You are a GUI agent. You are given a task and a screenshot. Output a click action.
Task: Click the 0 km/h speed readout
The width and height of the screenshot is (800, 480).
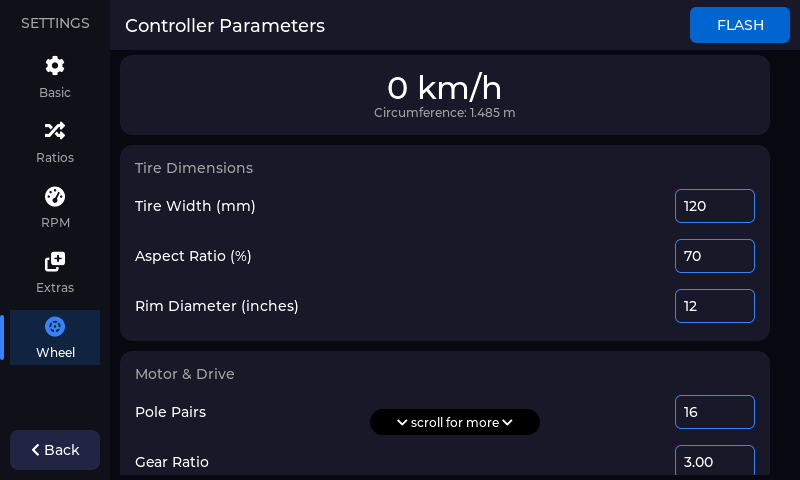(444, 88)
